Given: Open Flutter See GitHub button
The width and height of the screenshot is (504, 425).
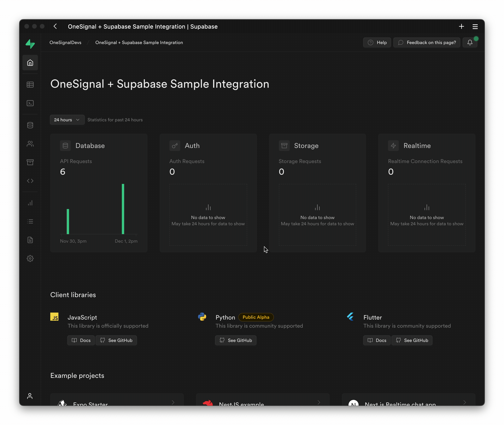Looking at the screenshot, I should tap(412, 340).
